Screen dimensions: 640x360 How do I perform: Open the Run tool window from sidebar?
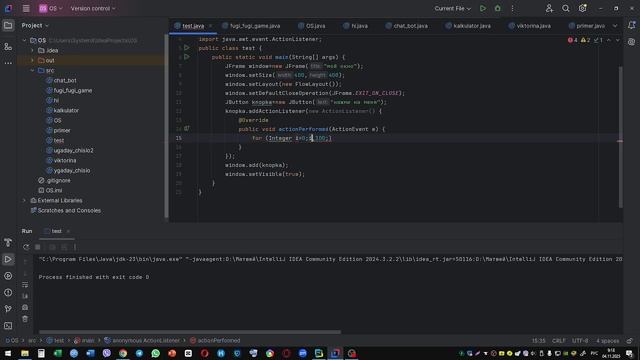[8, 259]
